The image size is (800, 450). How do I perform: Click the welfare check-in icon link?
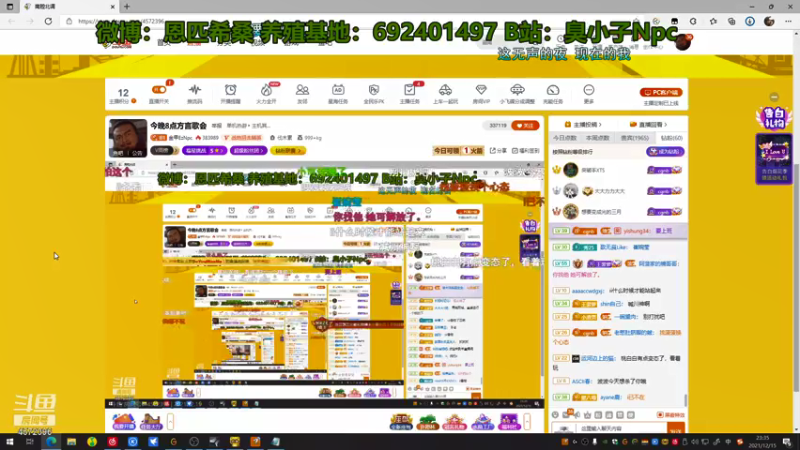(x=526, y=151)
